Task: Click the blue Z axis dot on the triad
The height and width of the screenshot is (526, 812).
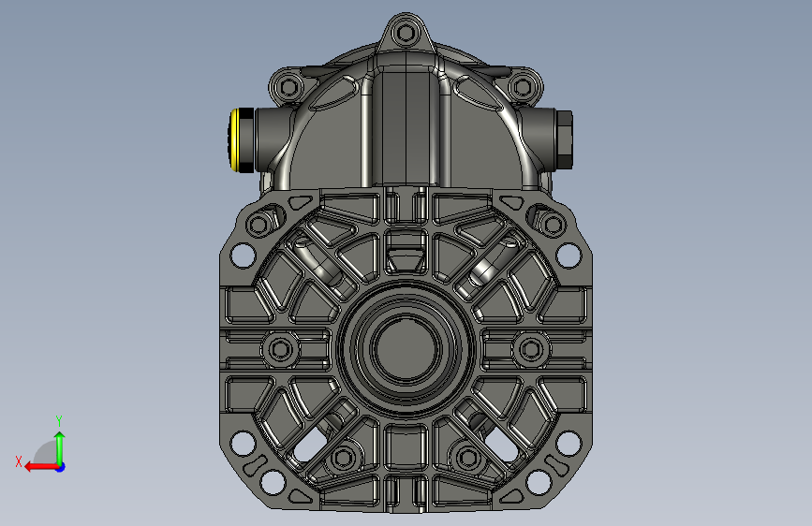Action: tap(61, 467)
